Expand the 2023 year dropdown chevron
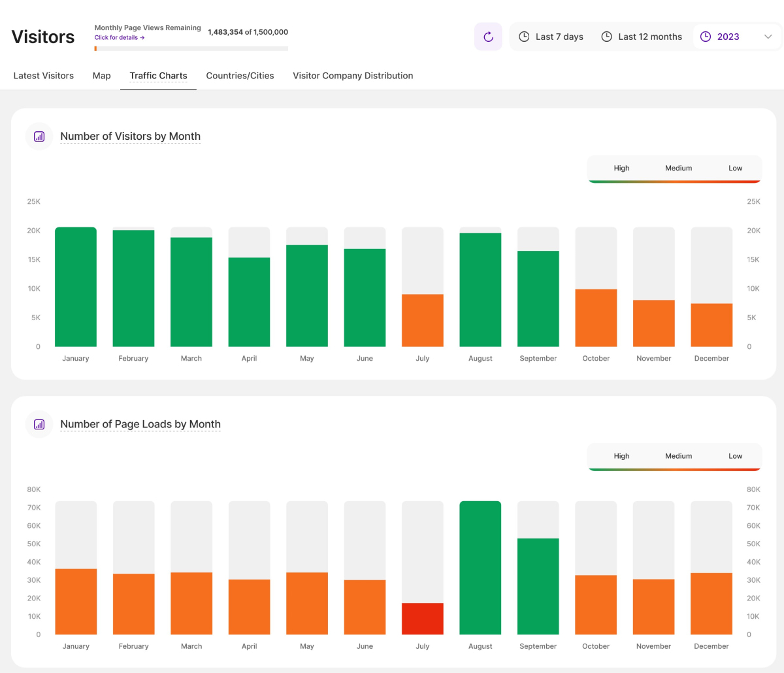This screenshot has height=673, width=784. pos(768,37)
